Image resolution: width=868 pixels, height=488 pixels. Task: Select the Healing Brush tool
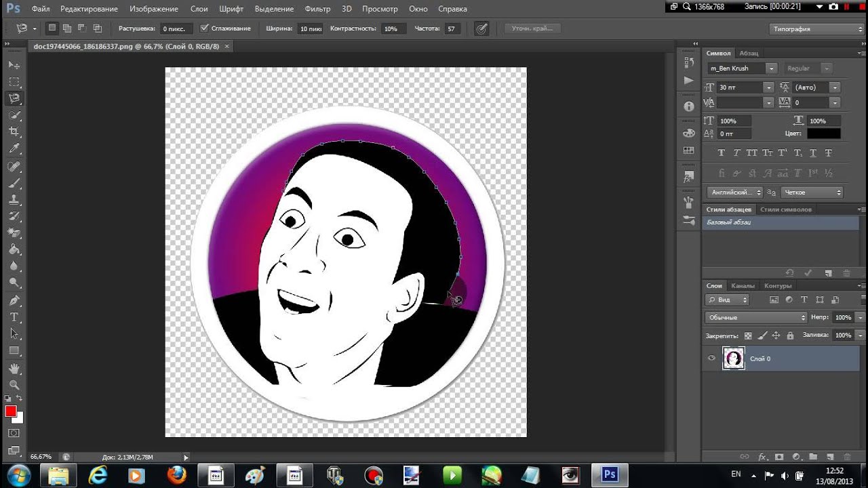pos(14,166)
